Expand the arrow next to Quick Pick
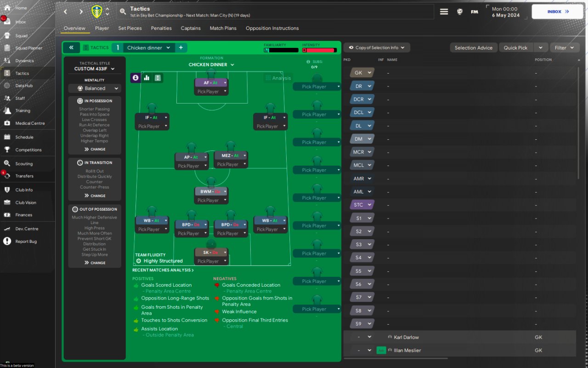Screen dimensions: 588x368 tap(542, 47)
